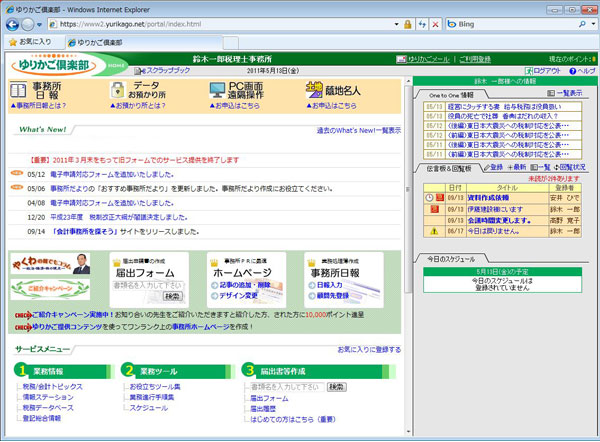
Task: Open お役立ちツール集 menu item
Action: point(155,387)
